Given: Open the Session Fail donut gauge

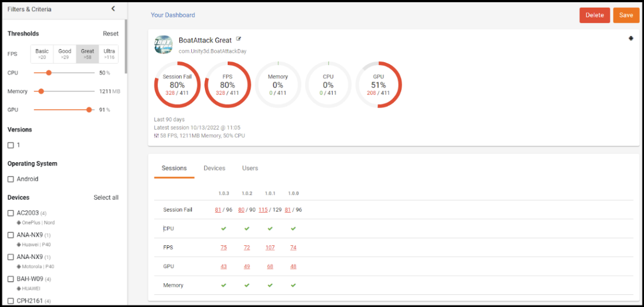Looking at the screenshot, I should [x=177, y=84].
